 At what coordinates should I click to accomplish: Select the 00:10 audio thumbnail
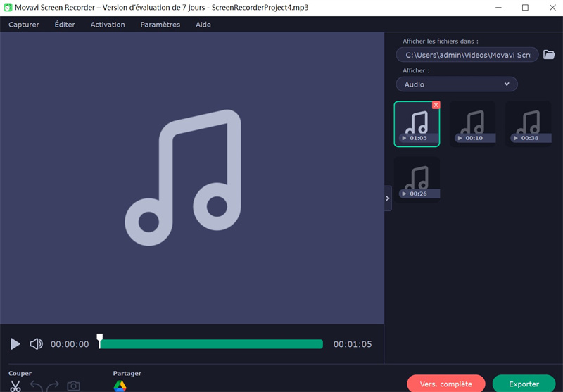pyautogui.click(x=472, y=124)
